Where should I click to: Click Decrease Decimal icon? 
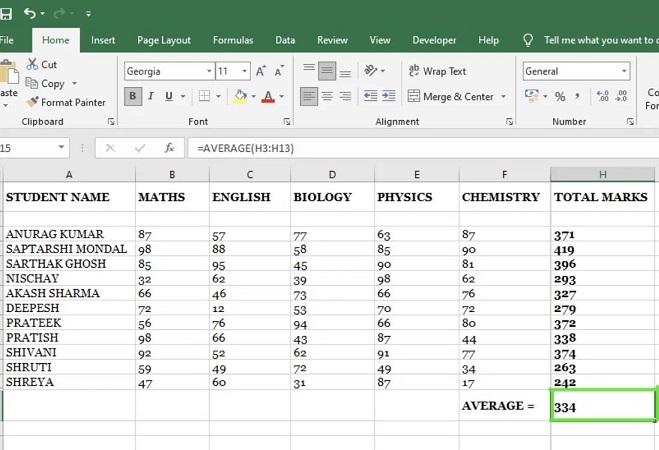coord(621,96)
